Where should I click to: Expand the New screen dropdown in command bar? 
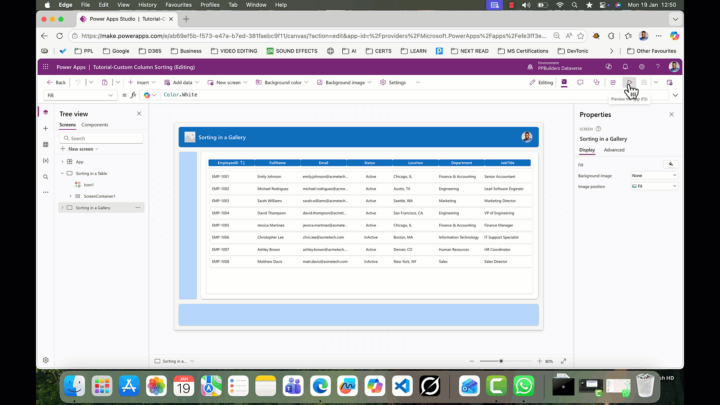tap(245, 83)
